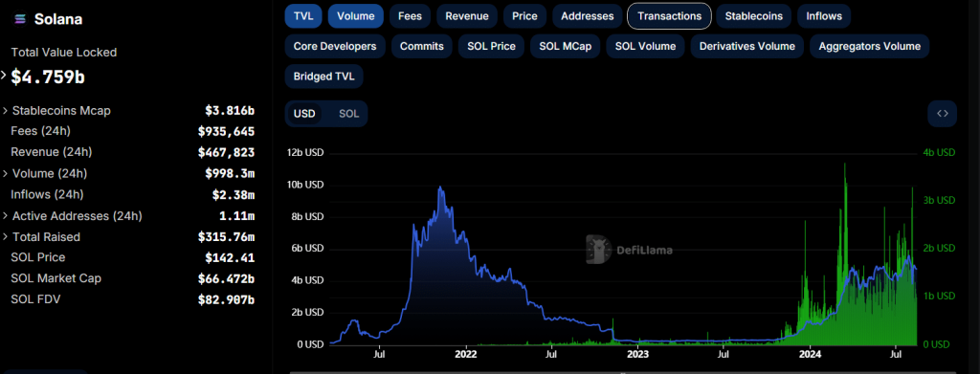Enable the Stablecoins chart series
Viewport: 980px width, 374px height.
point(754,16)
